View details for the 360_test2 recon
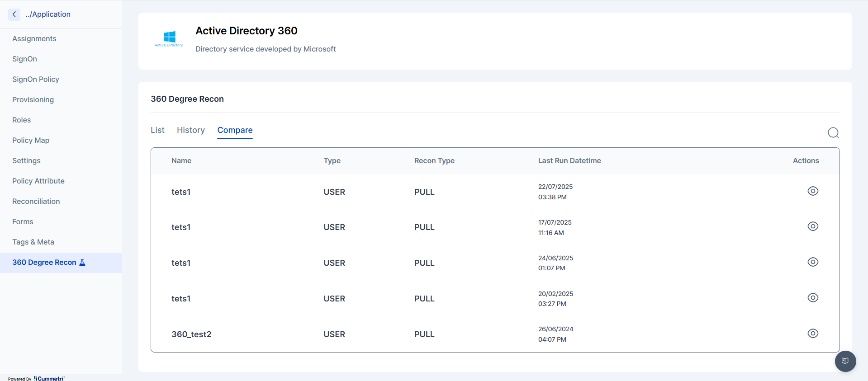This screenshot has height=381, width=868. (x=813, y=334)
